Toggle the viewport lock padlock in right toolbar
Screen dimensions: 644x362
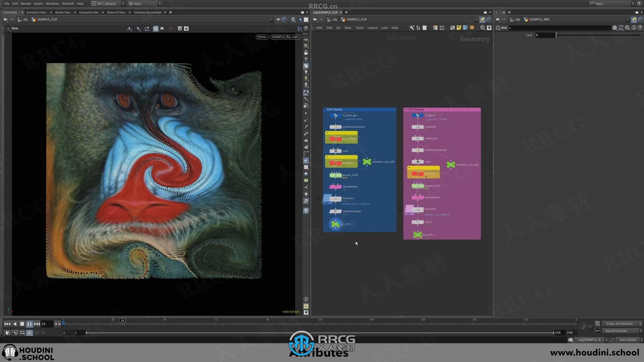tap(306, 53)
